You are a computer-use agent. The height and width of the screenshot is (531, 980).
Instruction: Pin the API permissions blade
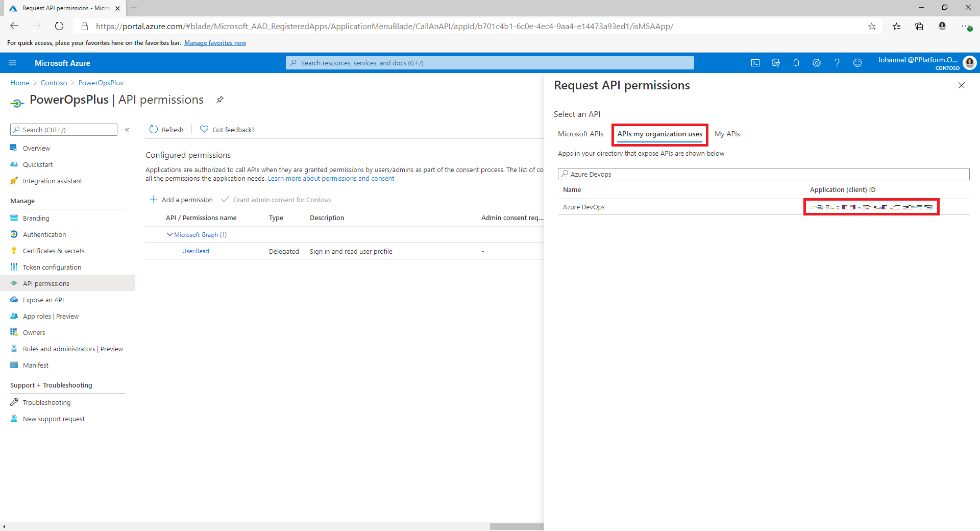pyautogui.click(x=220, y=100)
